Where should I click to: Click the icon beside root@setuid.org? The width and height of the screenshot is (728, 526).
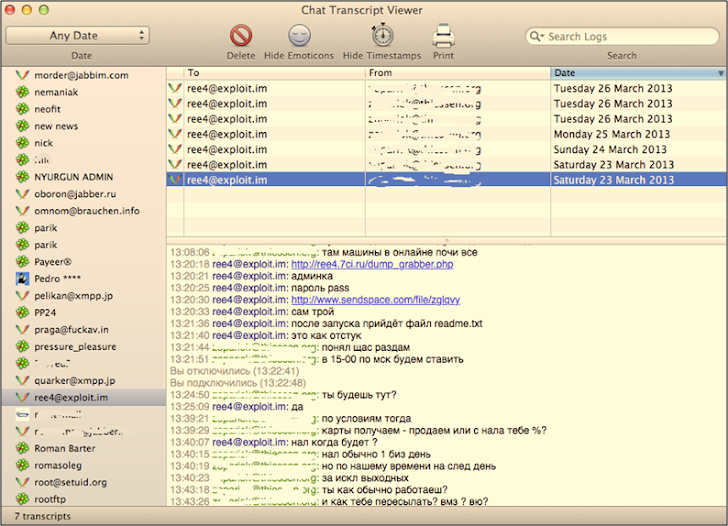[22, 483]
